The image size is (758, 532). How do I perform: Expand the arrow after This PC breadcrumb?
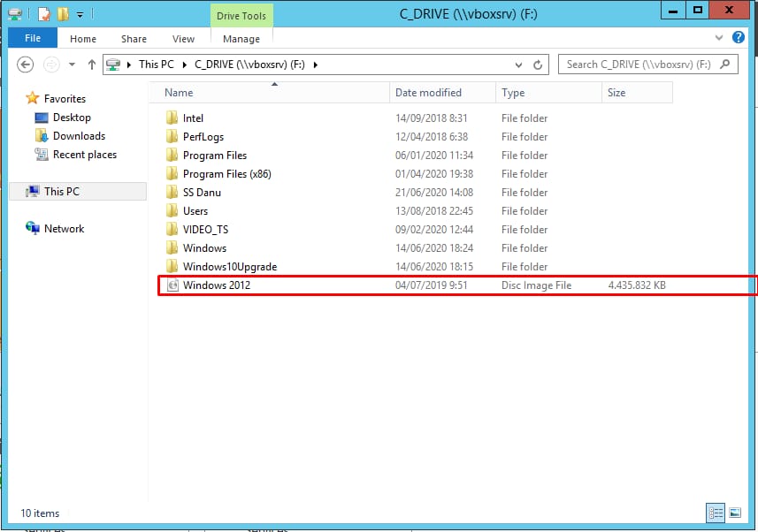[x=184, y=65]
